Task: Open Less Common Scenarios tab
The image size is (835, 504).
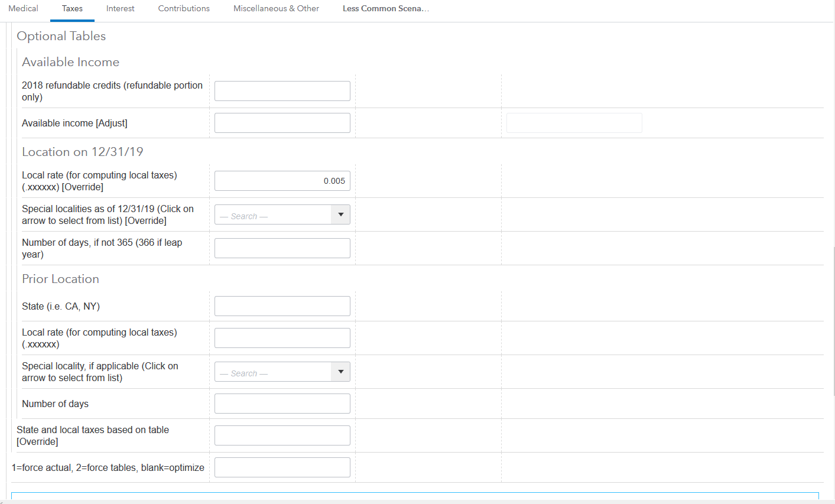Action: (x=385, y=9)
